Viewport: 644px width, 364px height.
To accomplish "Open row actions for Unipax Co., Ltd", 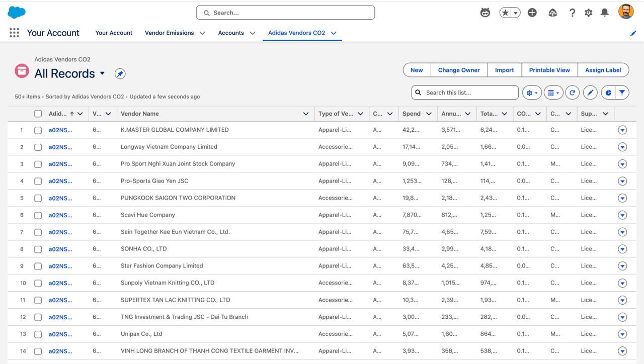I will 622,334.
